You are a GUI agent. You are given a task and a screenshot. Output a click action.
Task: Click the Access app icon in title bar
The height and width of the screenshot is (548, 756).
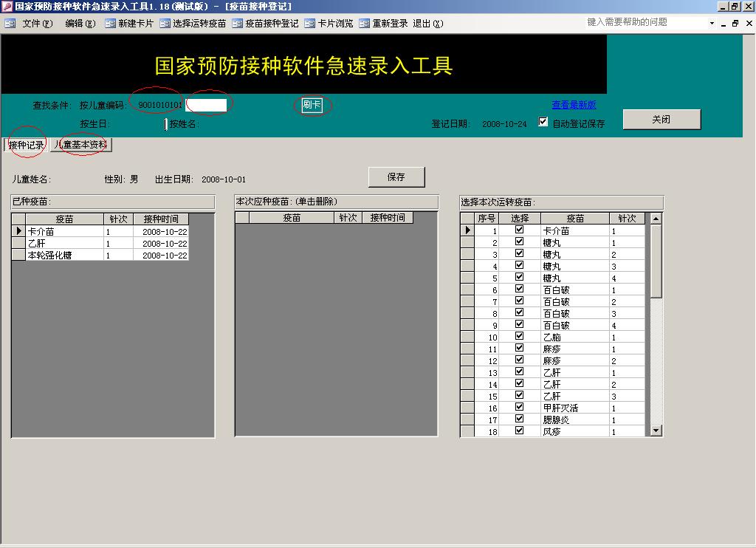7,6
